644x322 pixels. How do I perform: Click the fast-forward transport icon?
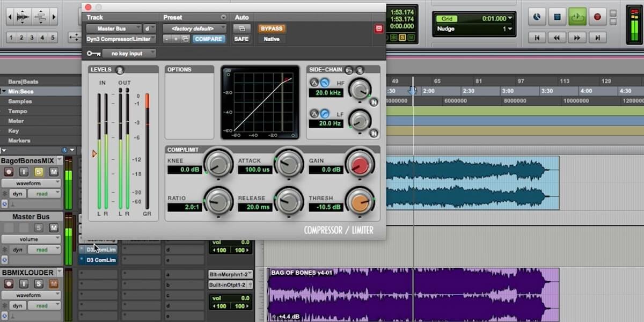pos(578,38)
